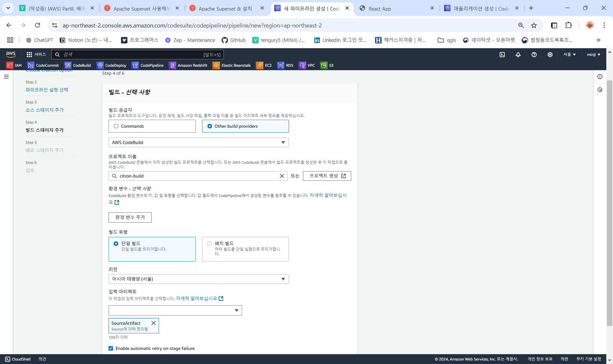Clear the citron-build project name field

click(282, 176)
